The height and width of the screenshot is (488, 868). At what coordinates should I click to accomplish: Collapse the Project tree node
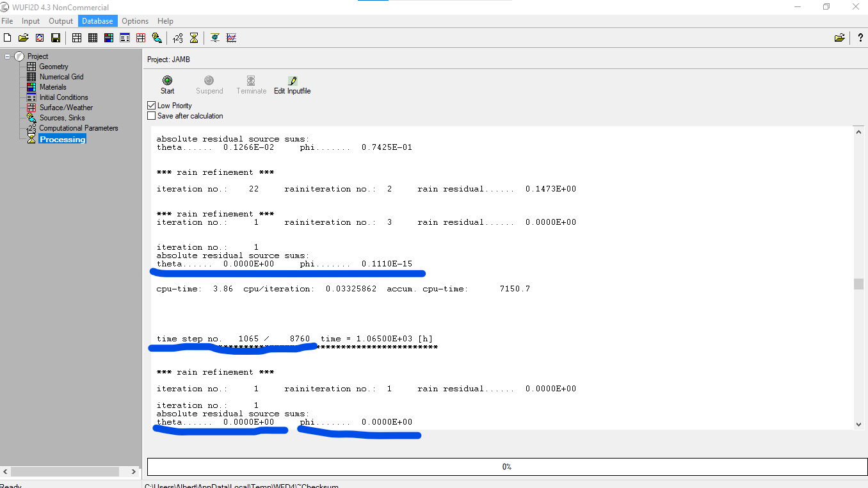[8, 56]
